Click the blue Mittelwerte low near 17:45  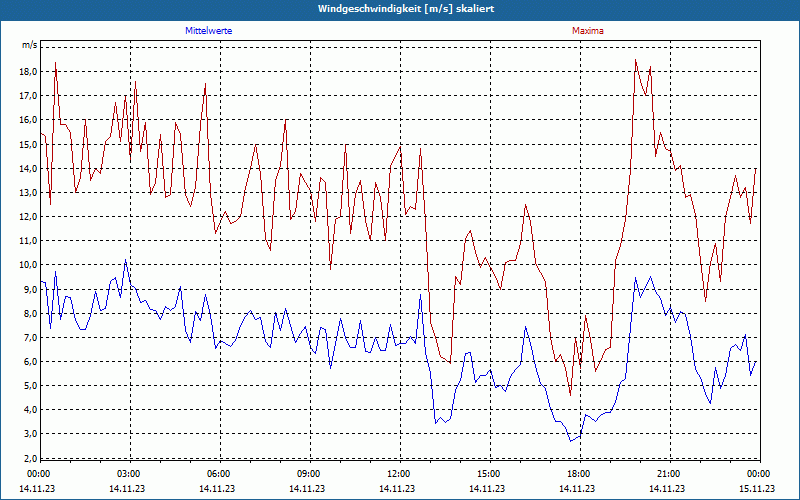point(571,441)
